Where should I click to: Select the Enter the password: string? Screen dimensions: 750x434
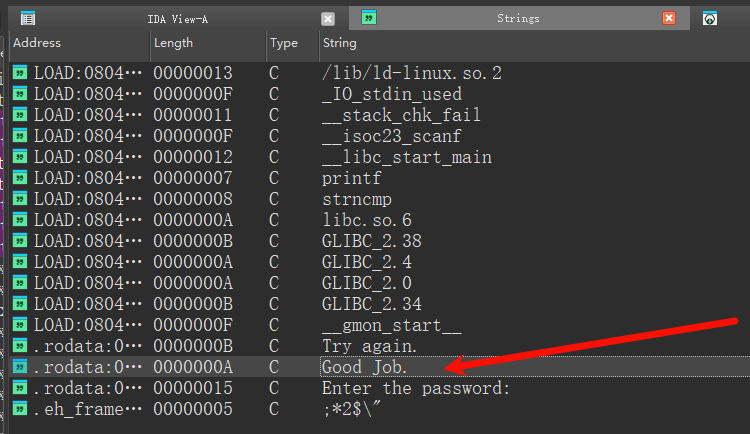pos(416,389)
